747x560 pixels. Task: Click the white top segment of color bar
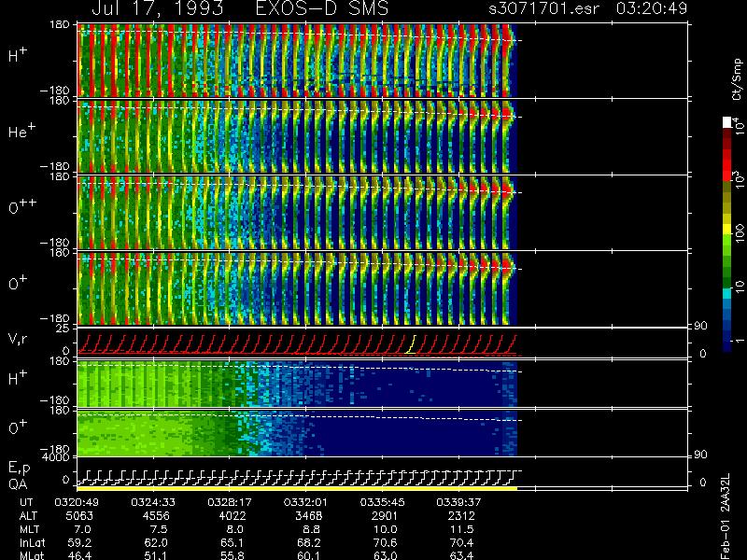(x=727, y=122)
